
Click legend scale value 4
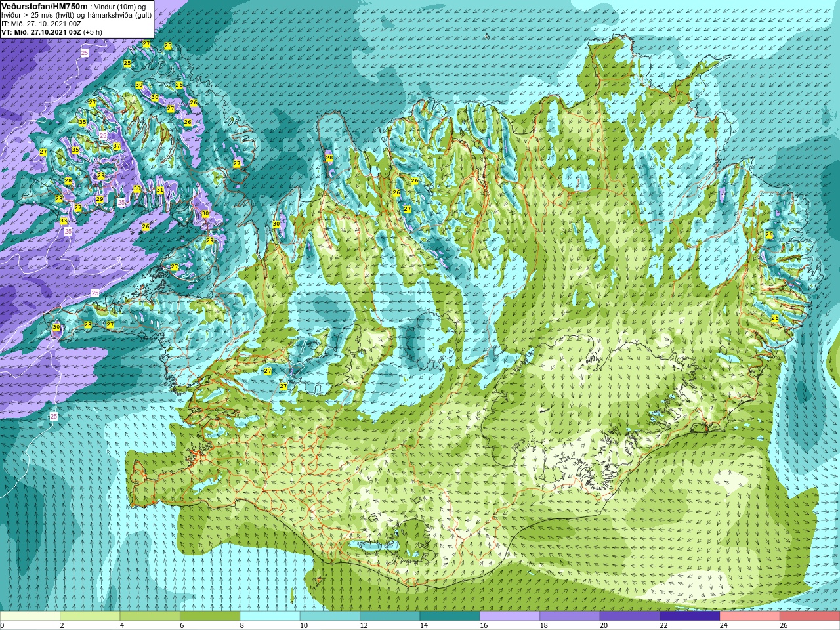click(x=122, y=625)
